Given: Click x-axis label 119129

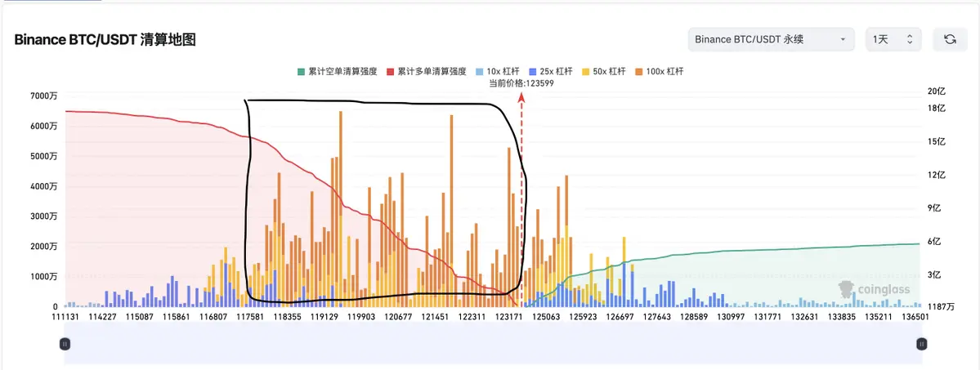Looking at the screenshot, I should 324,317.
